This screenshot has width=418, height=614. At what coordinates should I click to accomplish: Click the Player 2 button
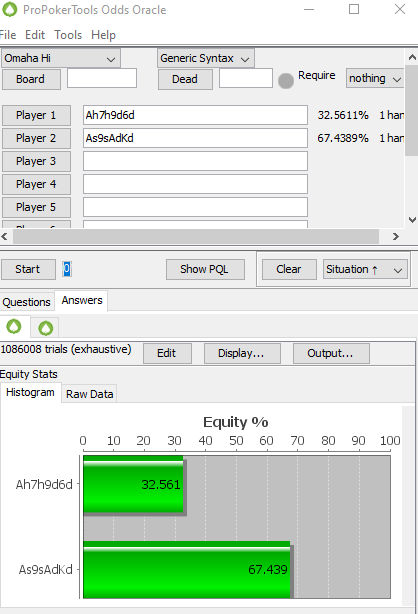coord(36,138)
